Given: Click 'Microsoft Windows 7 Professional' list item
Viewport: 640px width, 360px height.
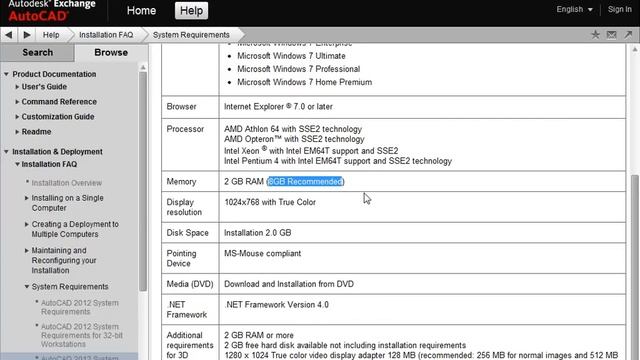Looking at the screenshot, I should 298,69.
